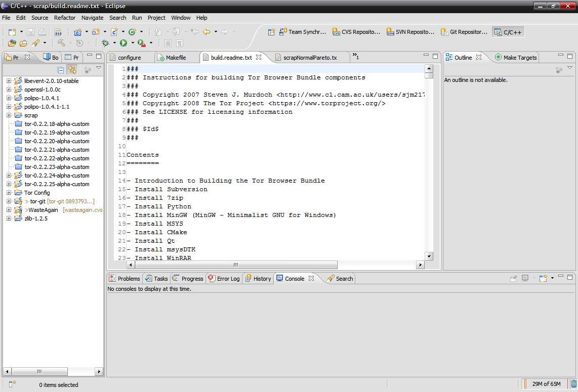Select the tor-0.2.2.21-alpha-custom folder
The image size is (578, 392).
click(x=57, y=150)
